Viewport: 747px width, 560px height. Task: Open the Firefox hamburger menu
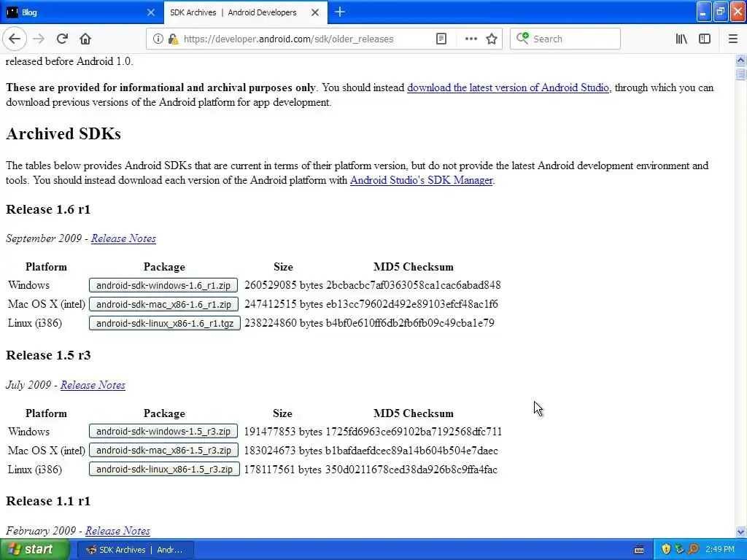733,39
